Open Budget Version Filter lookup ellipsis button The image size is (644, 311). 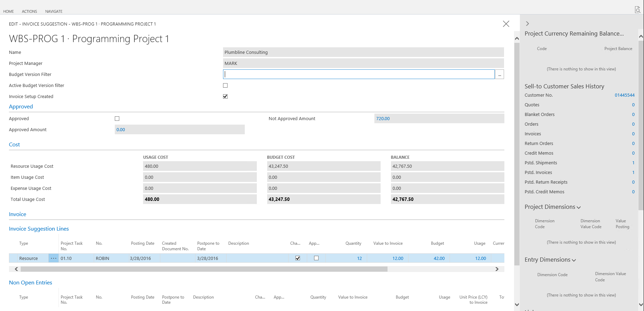tap(499, 75)
